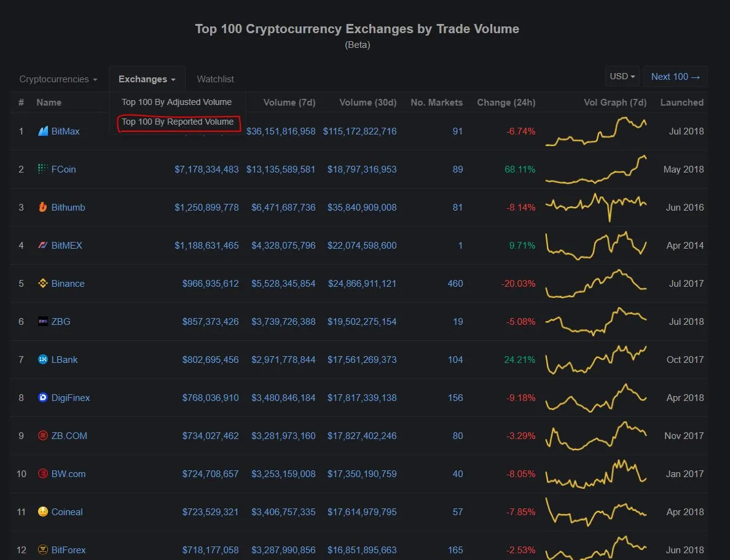
Task: Switch to the Watchlist tab
Action: pos(215,79)
